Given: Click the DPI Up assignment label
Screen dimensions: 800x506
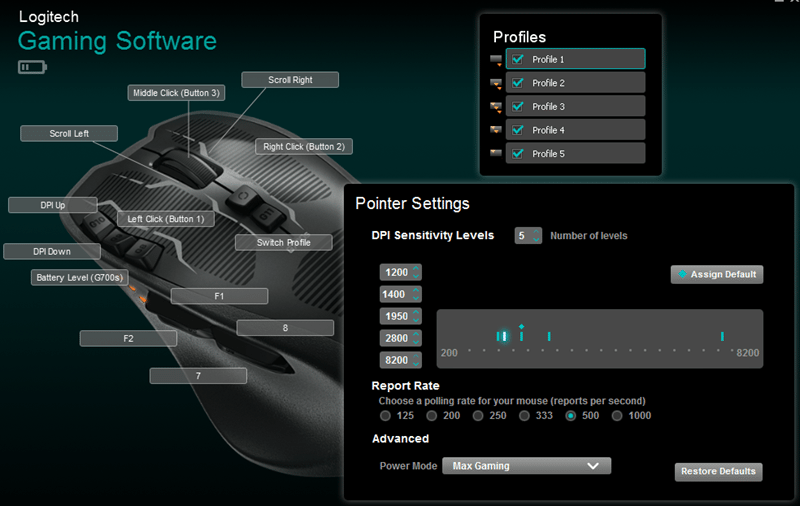Looking at the screenshot, I should [53, 205].
